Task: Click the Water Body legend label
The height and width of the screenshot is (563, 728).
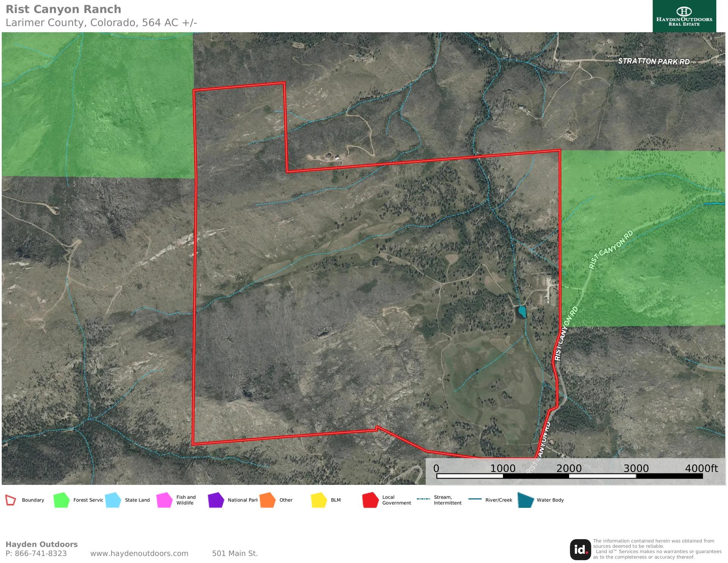Action: pos(550,500)
